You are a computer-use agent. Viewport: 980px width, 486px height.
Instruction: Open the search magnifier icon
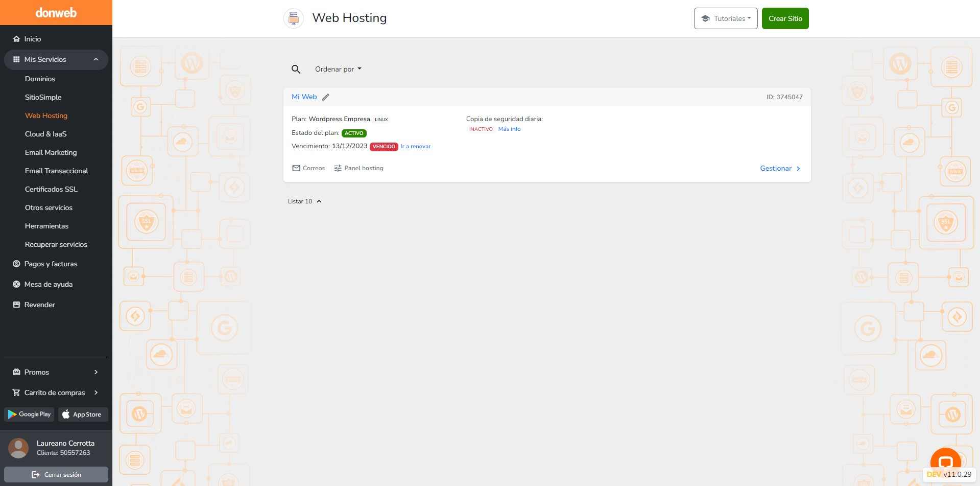(296, 69)
